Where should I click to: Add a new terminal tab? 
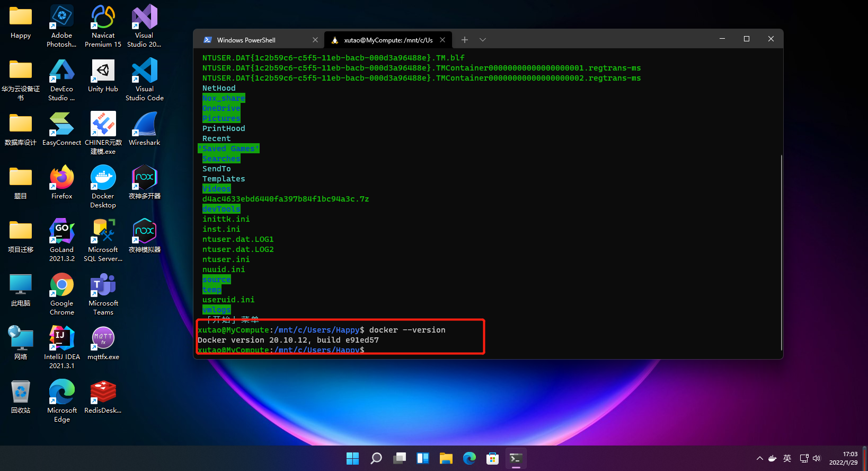465,40
